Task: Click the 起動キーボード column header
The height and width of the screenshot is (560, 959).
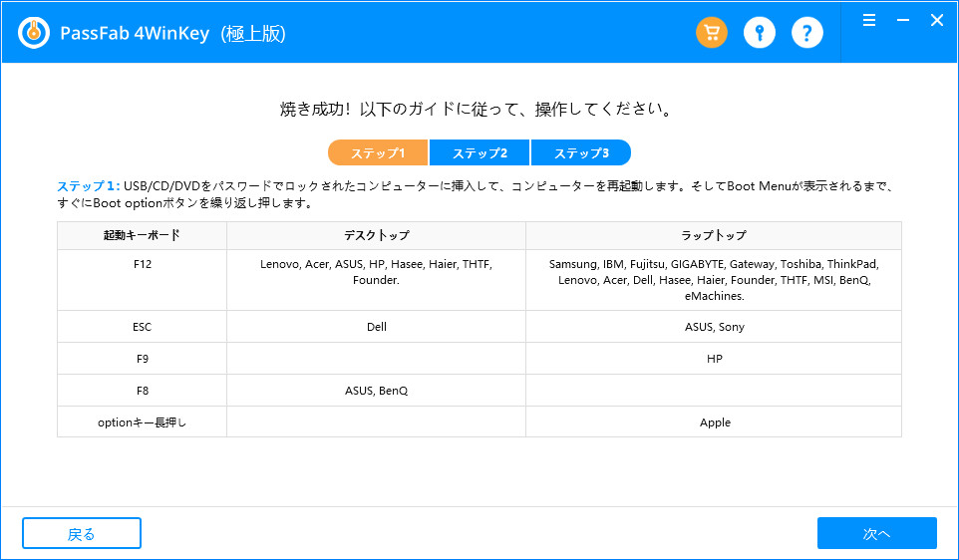Action: [x=142, y=235]
